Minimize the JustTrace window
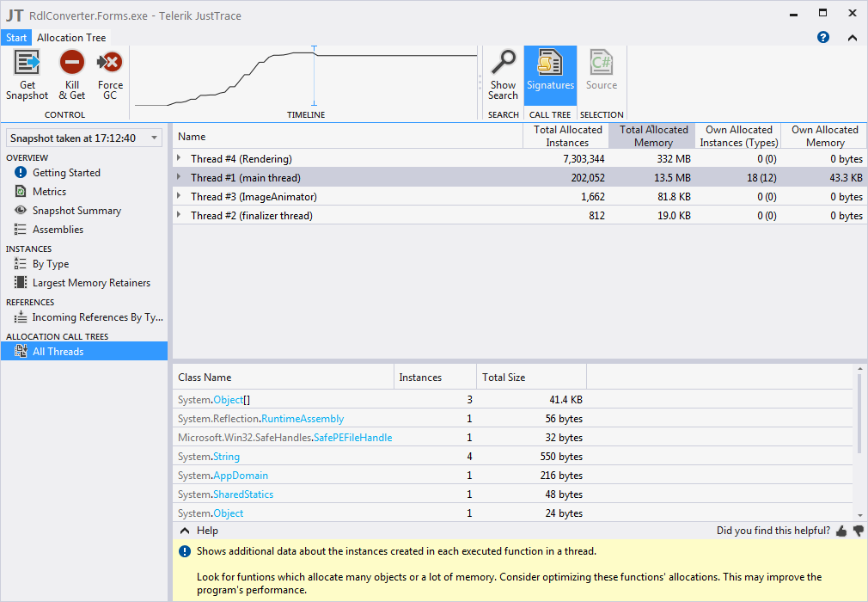 click(793, 15)
